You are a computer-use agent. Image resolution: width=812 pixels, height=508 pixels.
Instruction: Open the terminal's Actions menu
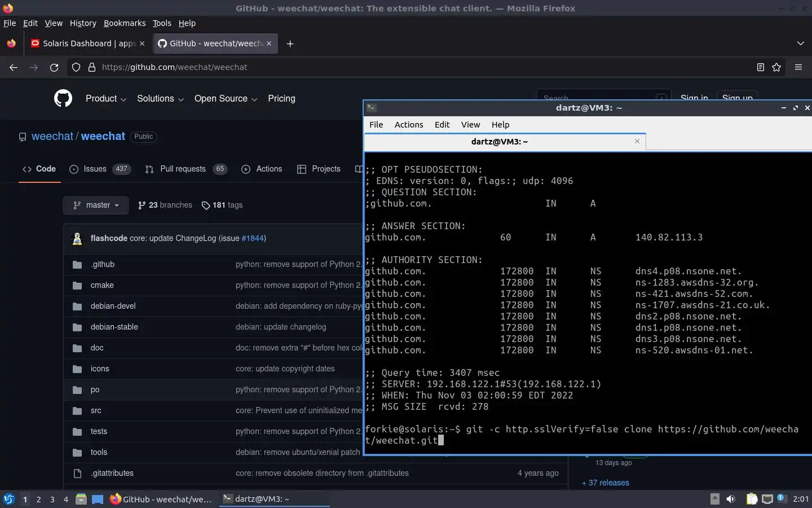click(409, 125)
